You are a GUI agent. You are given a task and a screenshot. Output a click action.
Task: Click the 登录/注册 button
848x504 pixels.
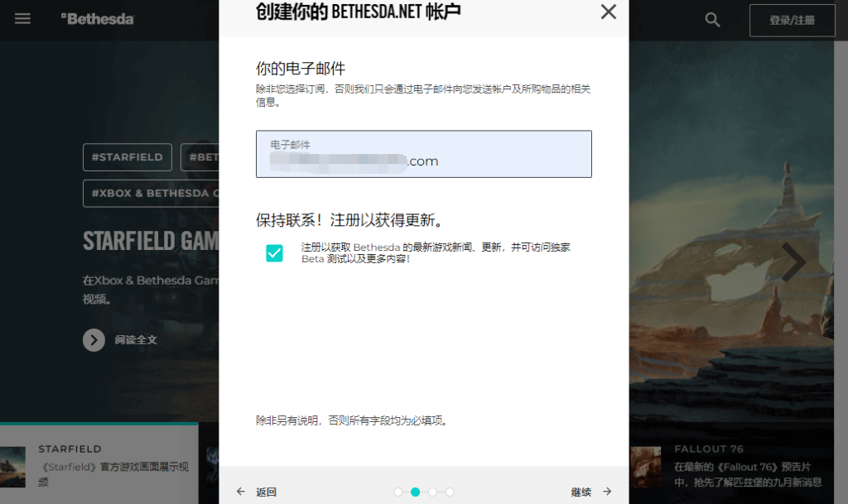coord(792,20)
